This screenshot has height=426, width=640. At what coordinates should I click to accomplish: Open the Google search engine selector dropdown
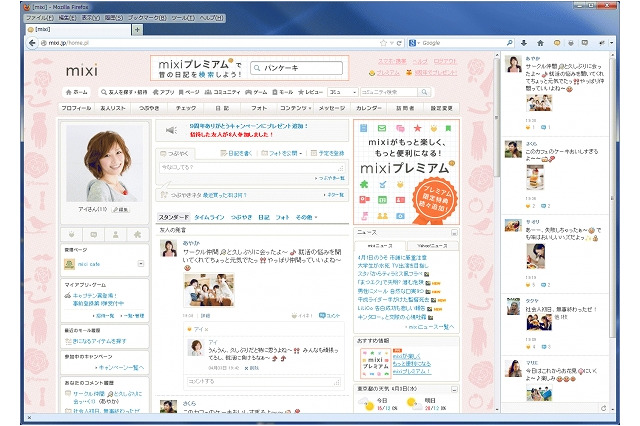414,42
